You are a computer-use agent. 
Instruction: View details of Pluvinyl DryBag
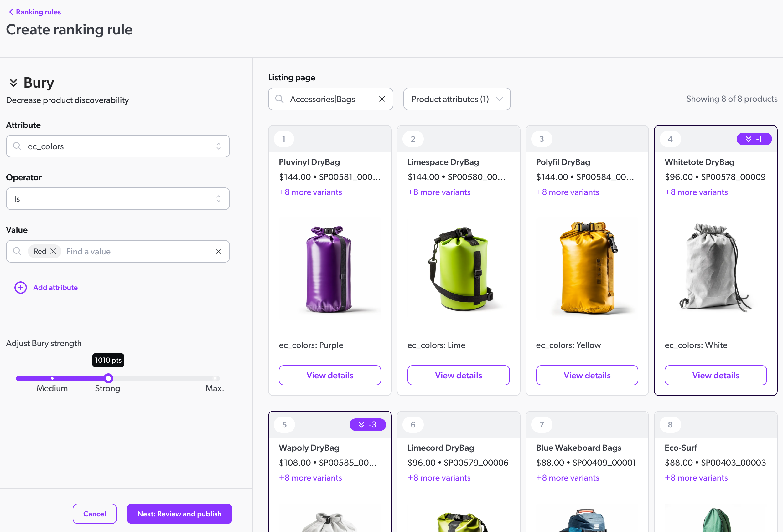[x=329, y=375]
